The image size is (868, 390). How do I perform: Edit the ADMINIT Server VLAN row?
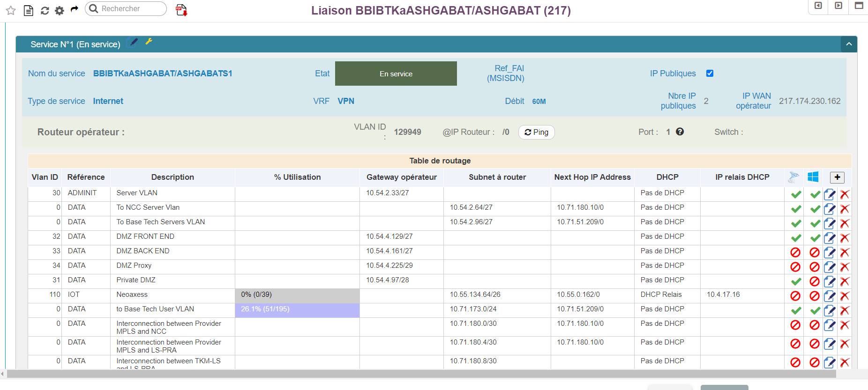tap(829, 194)
